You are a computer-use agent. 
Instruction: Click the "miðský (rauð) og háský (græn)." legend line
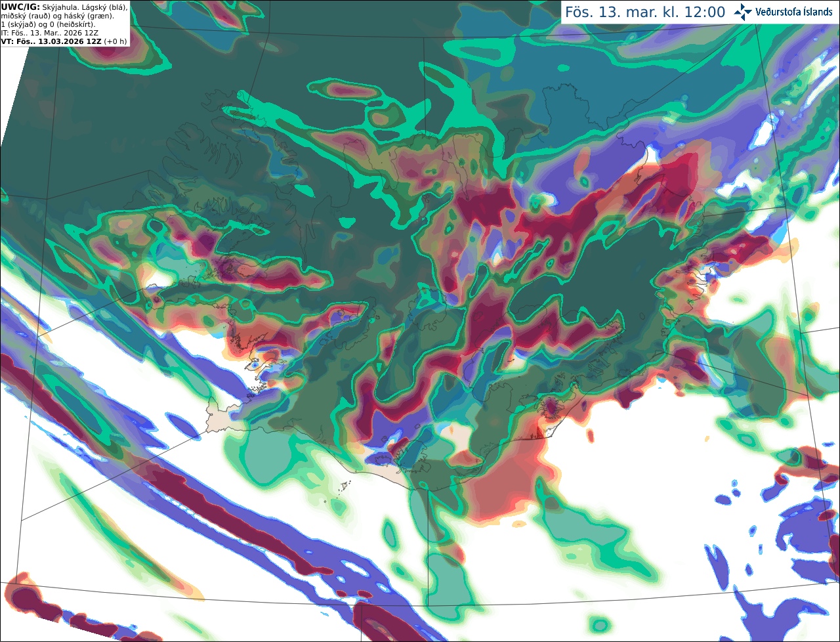57,15
